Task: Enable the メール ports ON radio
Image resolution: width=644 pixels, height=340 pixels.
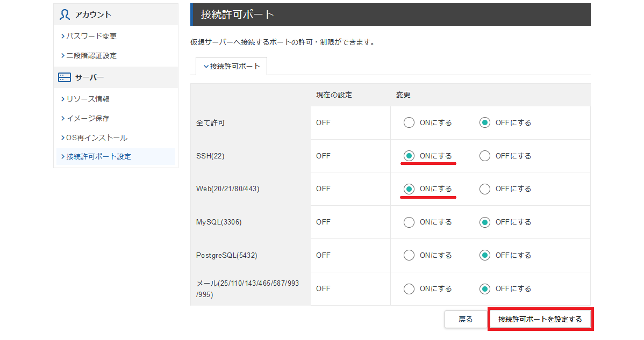Action: coord(409,288)
